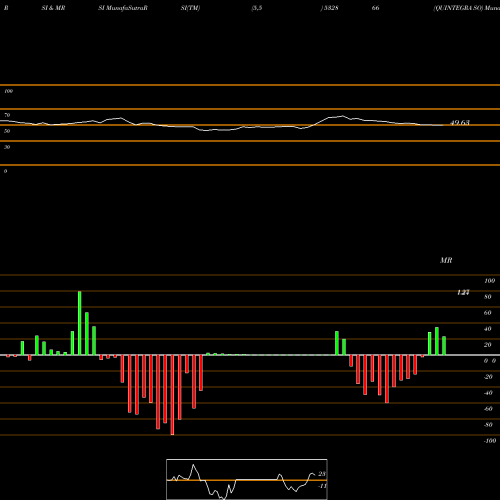
Task: Click the "40" label on the MR axis
Action: pos(488,329)
